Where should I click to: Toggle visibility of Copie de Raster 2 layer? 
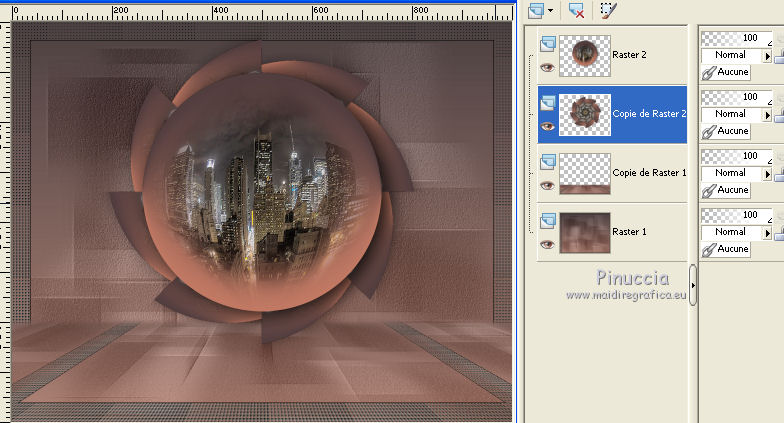pos(548,126)
